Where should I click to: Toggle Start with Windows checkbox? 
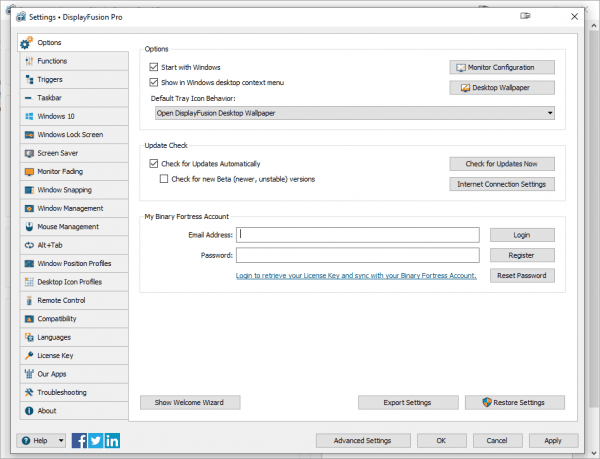pos(154,67)
